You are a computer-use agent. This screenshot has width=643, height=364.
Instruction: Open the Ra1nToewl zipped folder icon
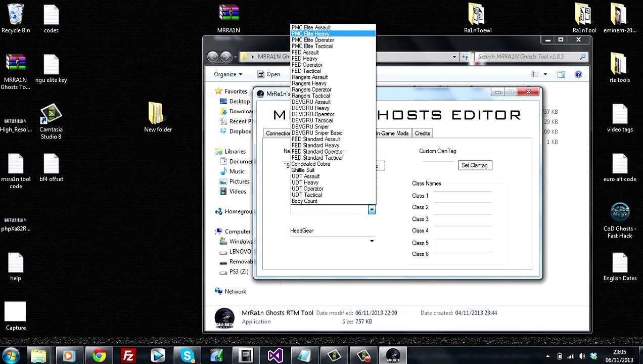(x=477, y=19)
